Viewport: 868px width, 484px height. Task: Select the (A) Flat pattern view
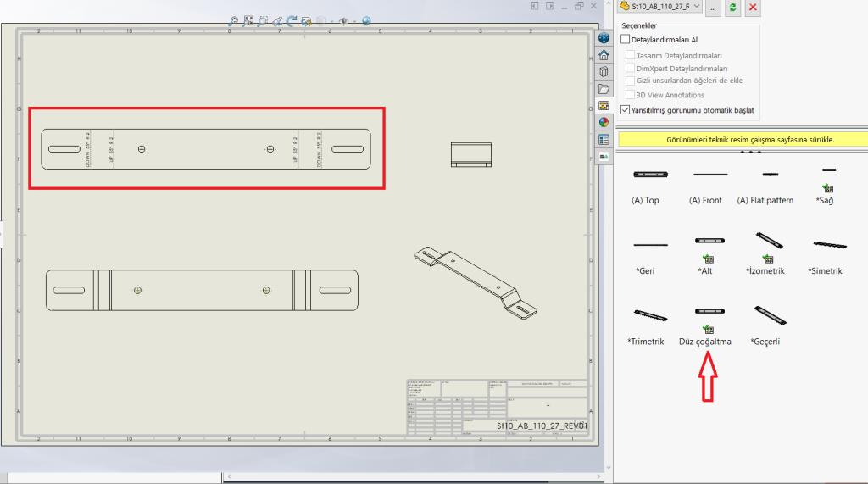[x=770, y=175]
